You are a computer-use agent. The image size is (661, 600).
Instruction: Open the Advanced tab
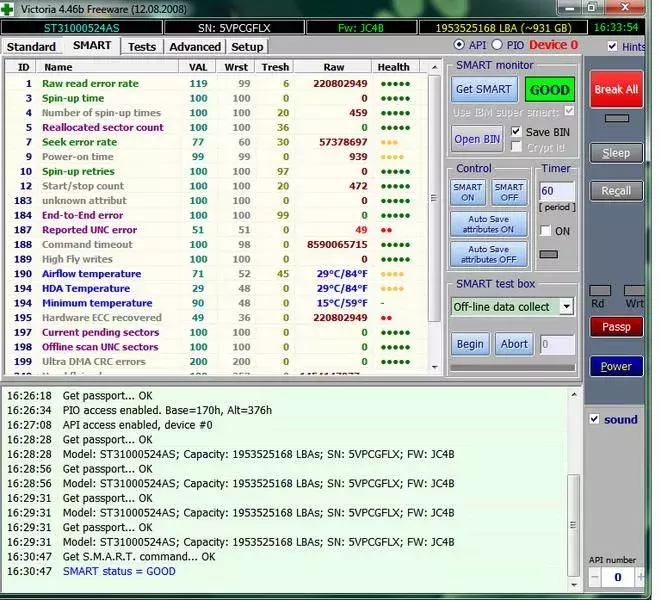tap(195, 46)
